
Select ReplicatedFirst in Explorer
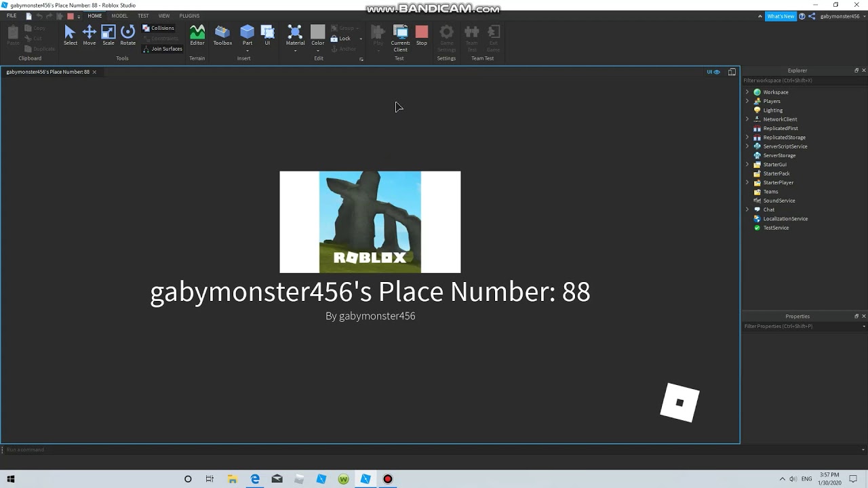point(781,128)
